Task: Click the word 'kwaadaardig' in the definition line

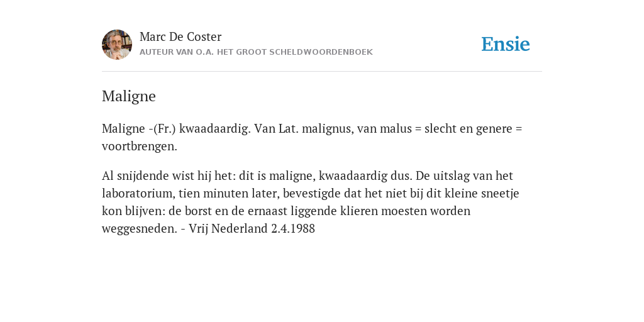Action: [215, 128]
